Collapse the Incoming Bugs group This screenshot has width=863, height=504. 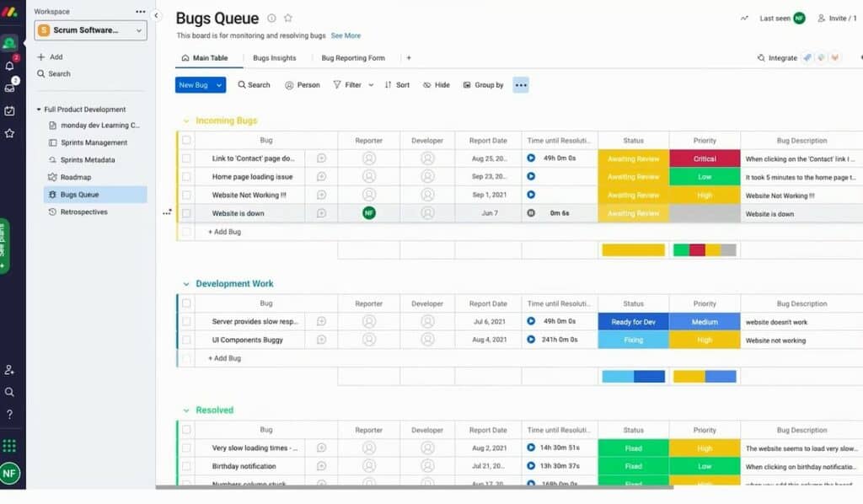pos(186,121)
